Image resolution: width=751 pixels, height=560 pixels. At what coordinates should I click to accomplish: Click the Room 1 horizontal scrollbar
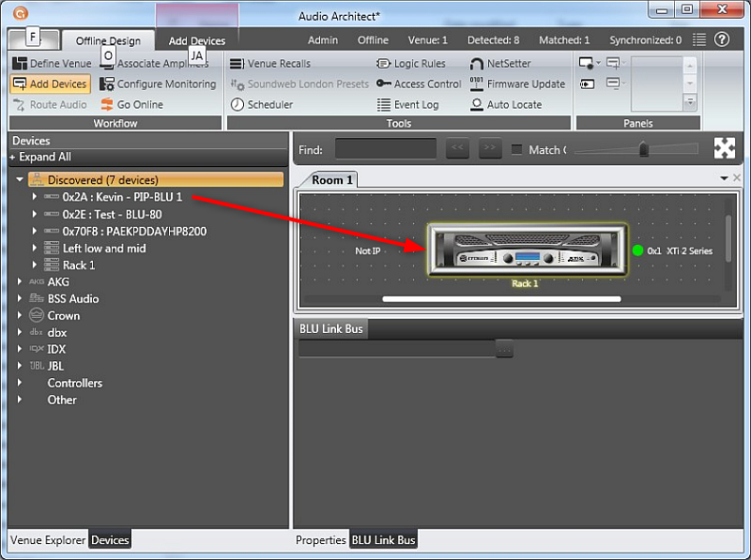pyautogui.click(x=501, y=299)
